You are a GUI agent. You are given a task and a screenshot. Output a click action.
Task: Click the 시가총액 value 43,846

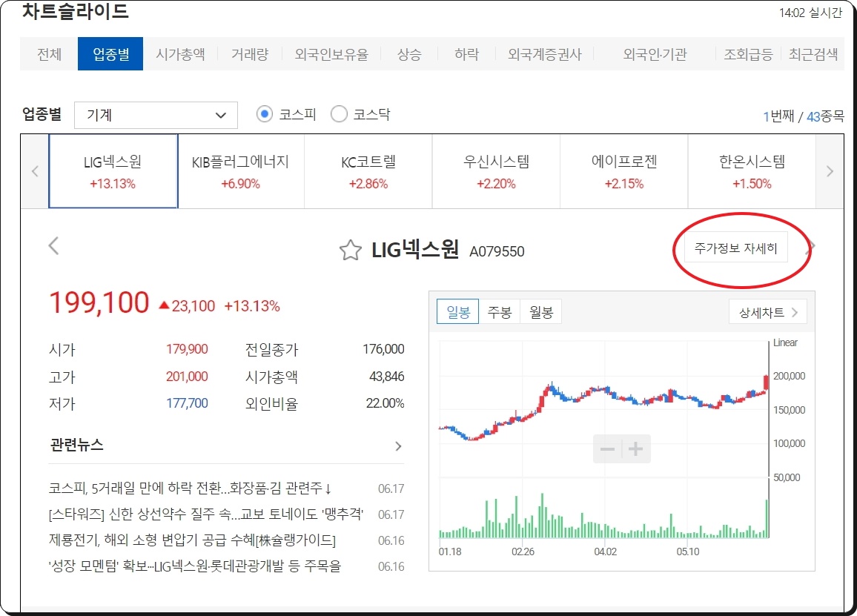tap(386, 376)
